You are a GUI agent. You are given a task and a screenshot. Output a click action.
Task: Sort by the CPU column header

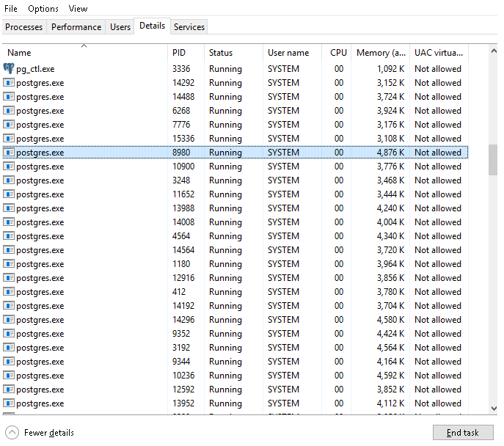pos(337,52)
